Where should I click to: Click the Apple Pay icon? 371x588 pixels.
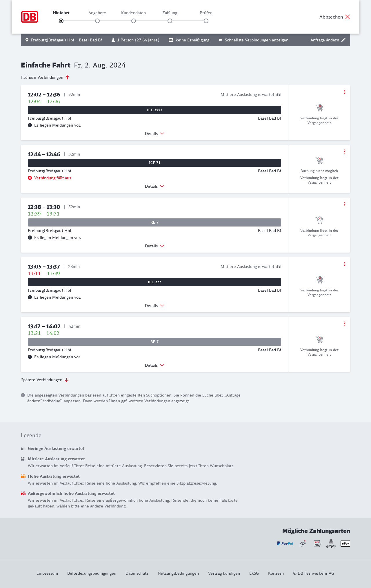pos(345,543)
